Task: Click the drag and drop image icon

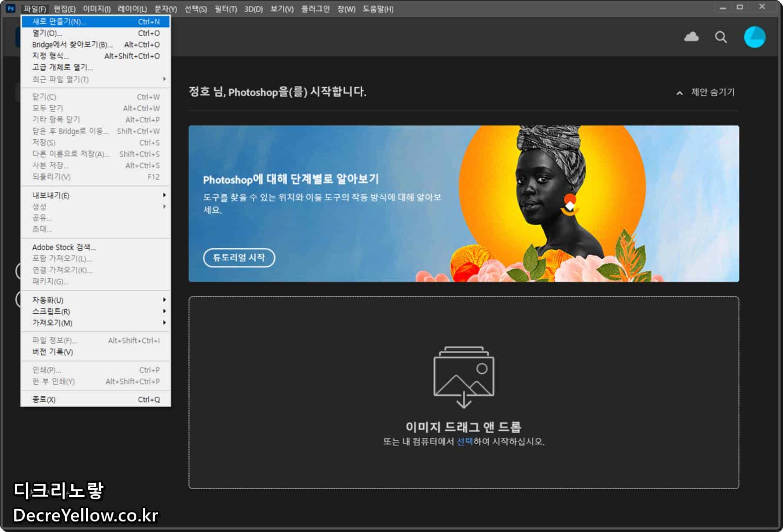Action: pyautogui.click(x=464, y=377)
